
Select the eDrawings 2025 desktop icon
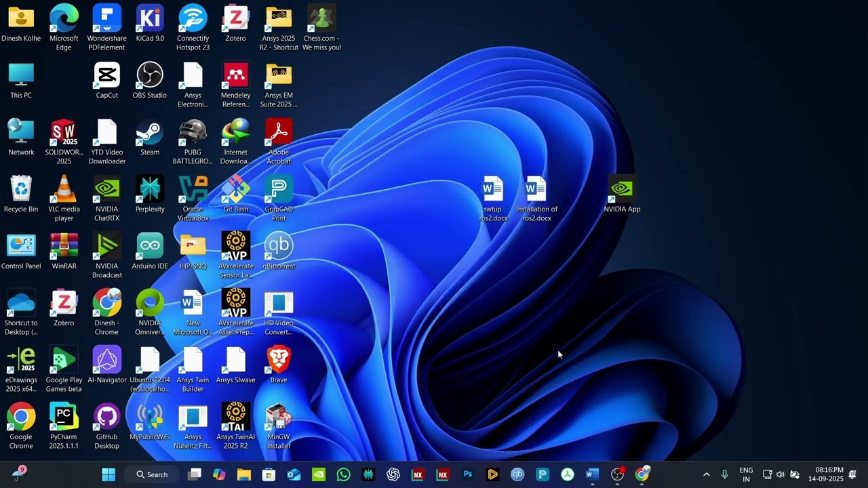click(x=21, y=370)
